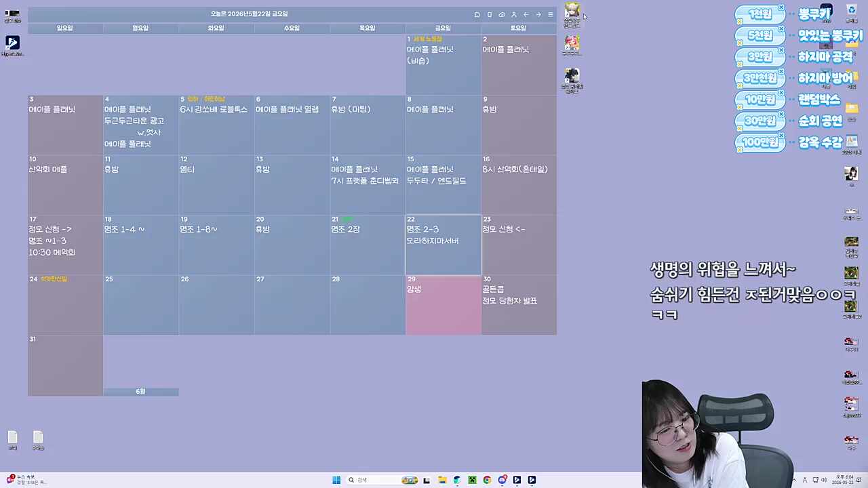Open the top-left desktop shortcut icon
Screen dimensions: 868x488
(12, 16)
